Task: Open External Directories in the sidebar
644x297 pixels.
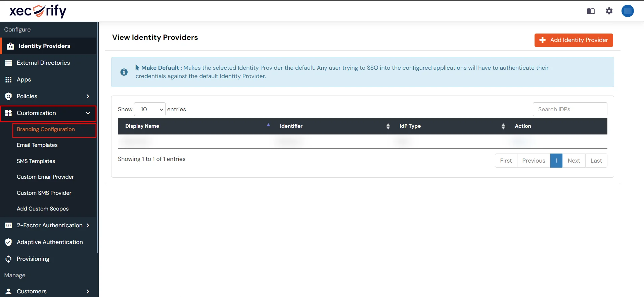Action: pyautogui.click(x=48, y=63)
